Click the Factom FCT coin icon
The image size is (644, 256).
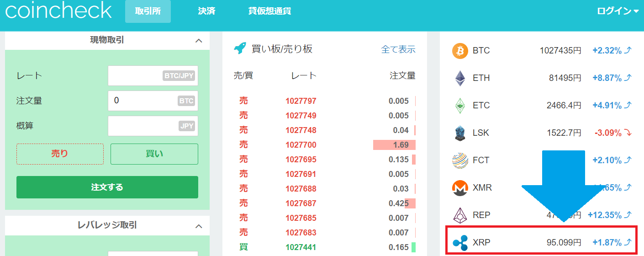click(x=460, y=160)
